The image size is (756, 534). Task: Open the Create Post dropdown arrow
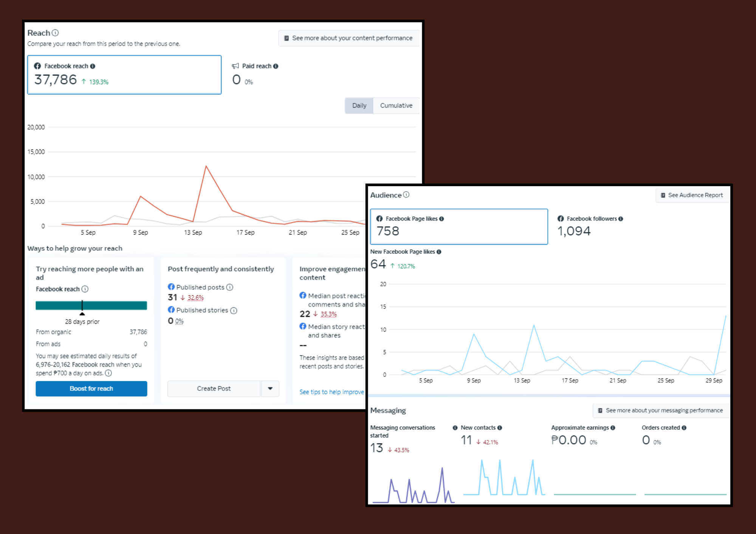[270, 389]
